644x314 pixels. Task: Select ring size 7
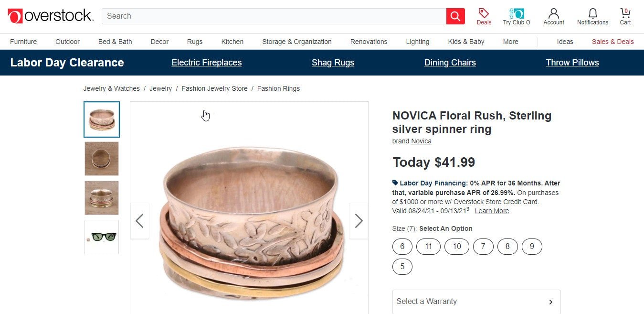tap(483, 247)
